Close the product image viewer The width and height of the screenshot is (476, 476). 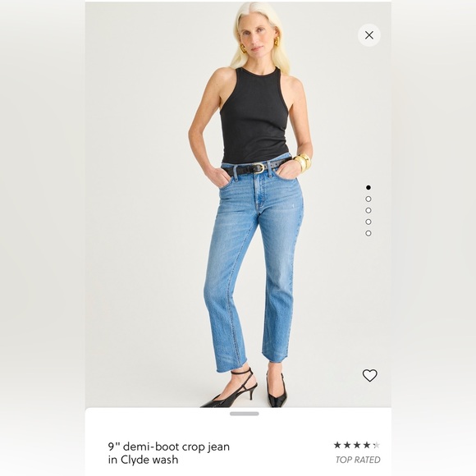coord(368,35)
